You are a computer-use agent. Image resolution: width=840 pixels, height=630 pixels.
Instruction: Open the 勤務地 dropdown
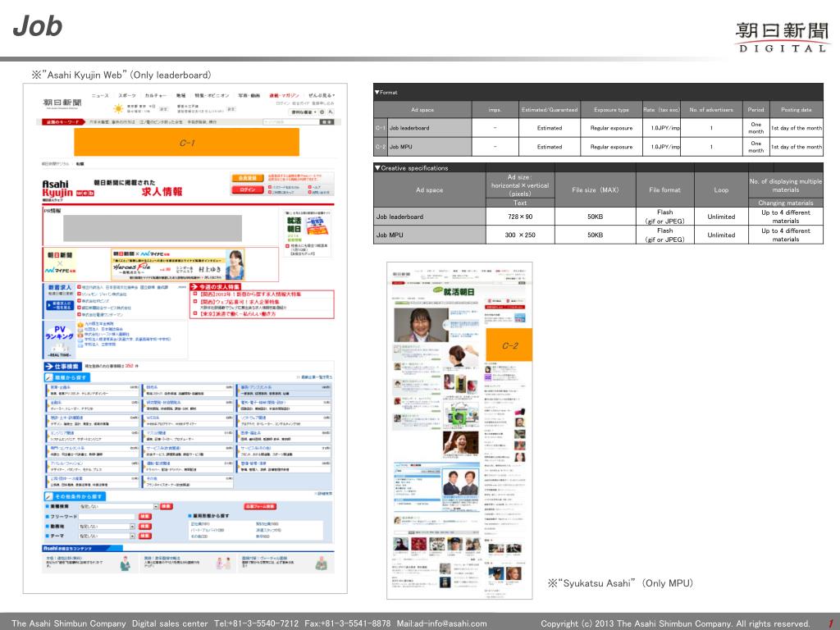point(107,527)
